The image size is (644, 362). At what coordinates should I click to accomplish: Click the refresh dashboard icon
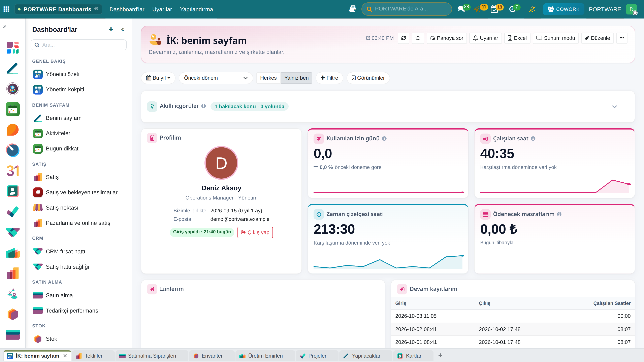coord(404,38)
